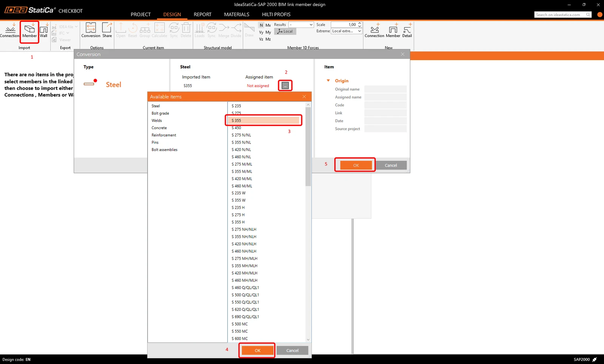
Task: Toggle the Local coordinate system button
Action: [285, 32]
